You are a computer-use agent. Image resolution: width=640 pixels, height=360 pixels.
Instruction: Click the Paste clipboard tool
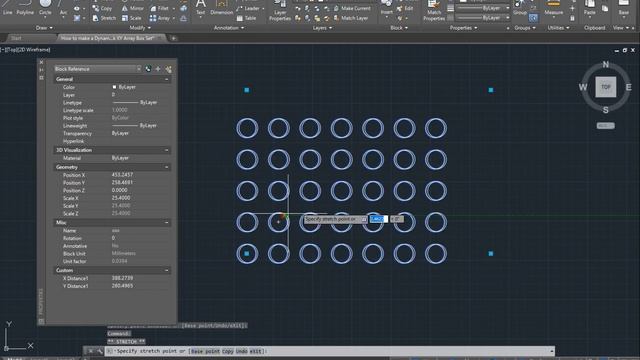coord(589,7)
